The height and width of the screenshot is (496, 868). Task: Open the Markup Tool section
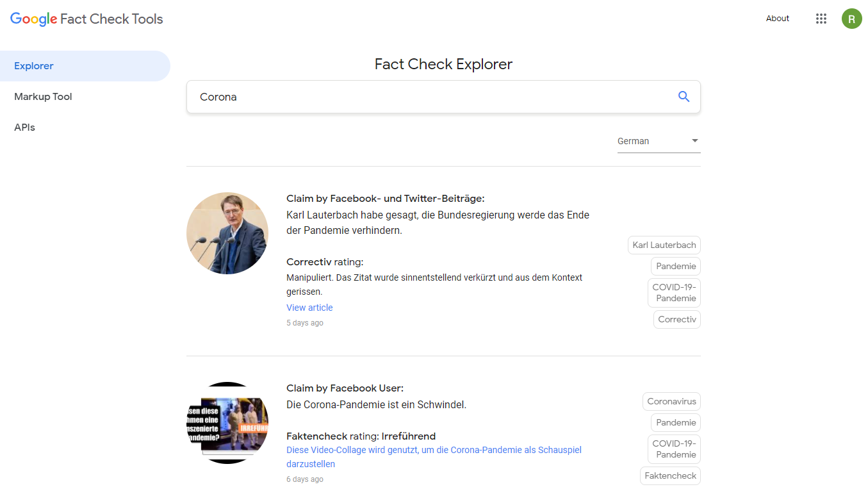pyautogui.click(x=43, y=97)
